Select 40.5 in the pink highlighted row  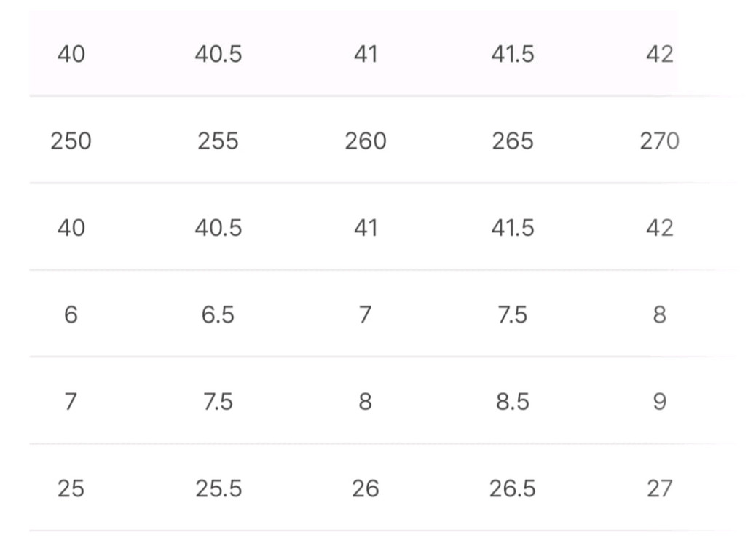point(218,54)
